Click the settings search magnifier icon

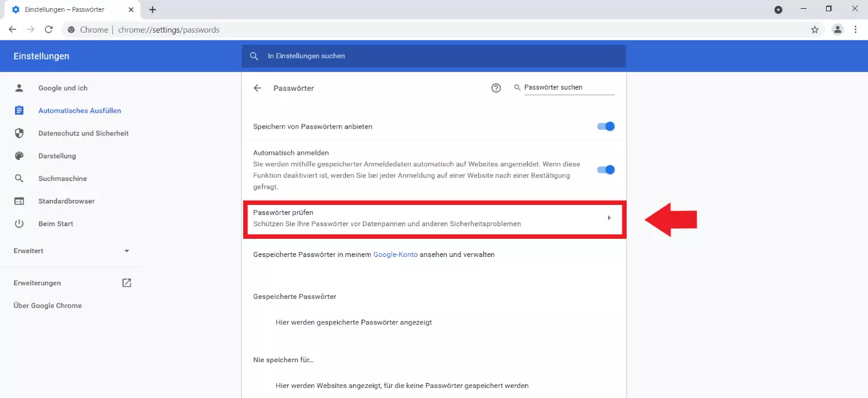coord(254,56)
